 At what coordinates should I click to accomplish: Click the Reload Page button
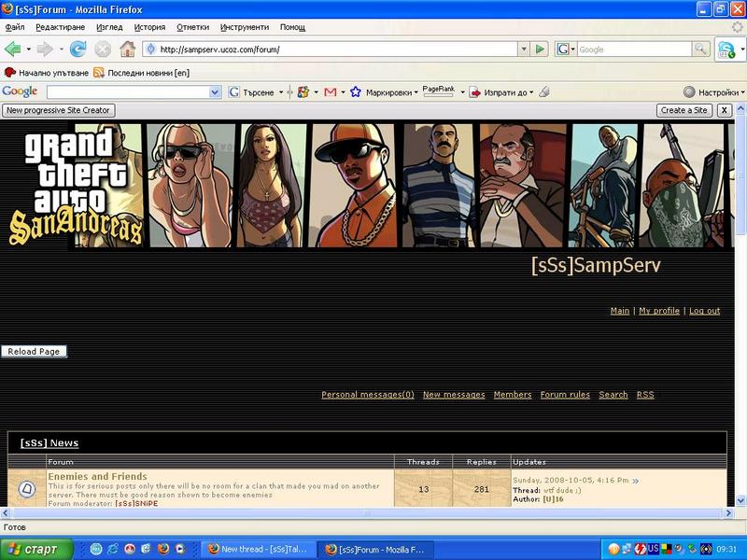(x=34, y=352)
